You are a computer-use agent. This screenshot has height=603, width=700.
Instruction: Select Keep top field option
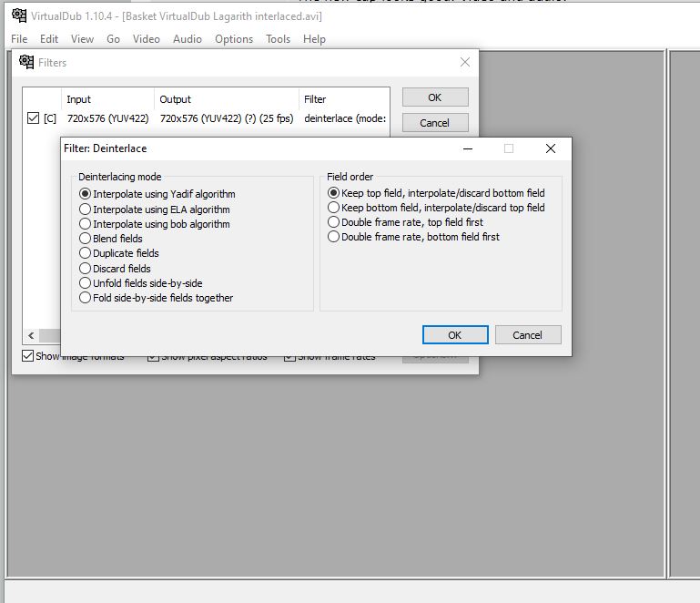point(436,193)
